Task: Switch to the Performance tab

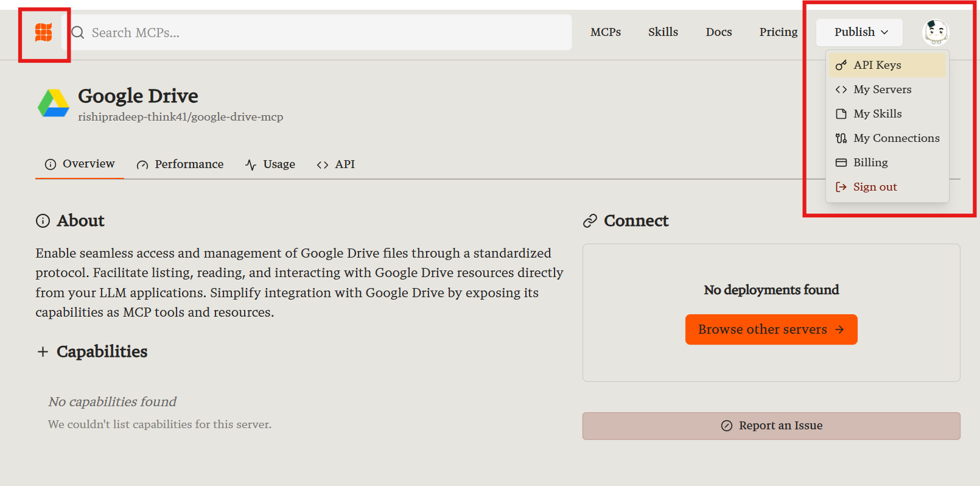Action: tap(180, 164)
